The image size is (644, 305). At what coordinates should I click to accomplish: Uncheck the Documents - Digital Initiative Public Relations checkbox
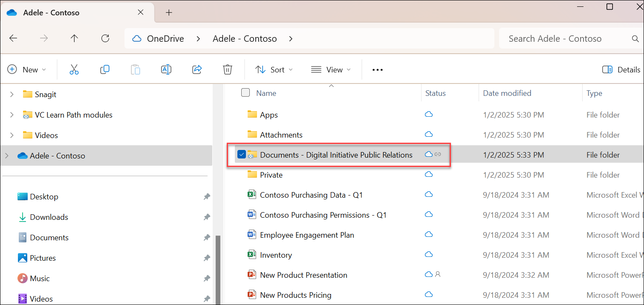242,154
